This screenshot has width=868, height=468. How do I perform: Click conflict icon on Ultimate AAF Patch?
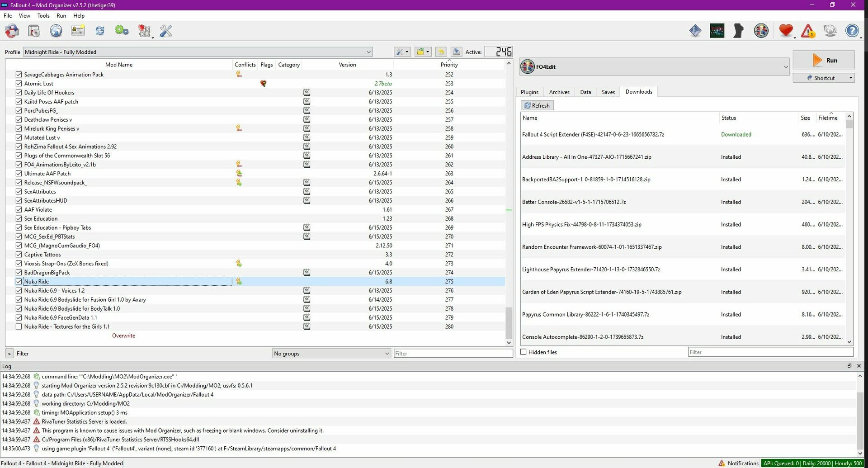click(x=239, y=174)
